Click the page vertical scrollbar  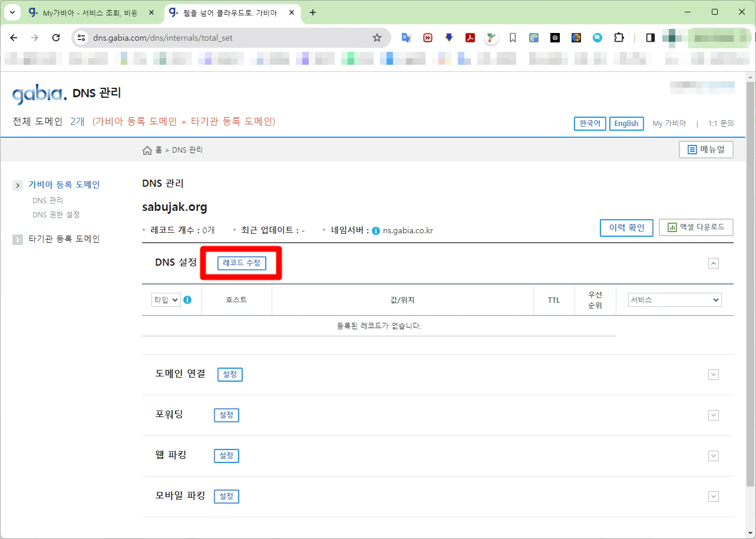pos(750,283)
